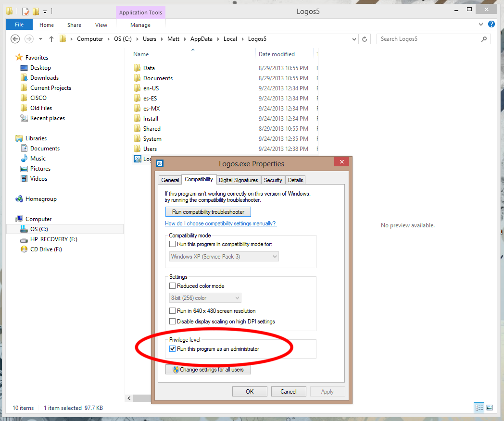Click Cancel in Properties dialog
The width and height of the screenshot is (504, 421).
click(x=289, y=392)
